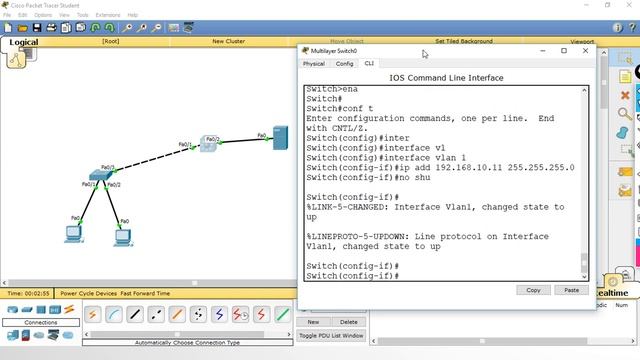Select the Add Complex PDU open envelope tool
This screenshot has width=640, height=360.
pos(625,191)
